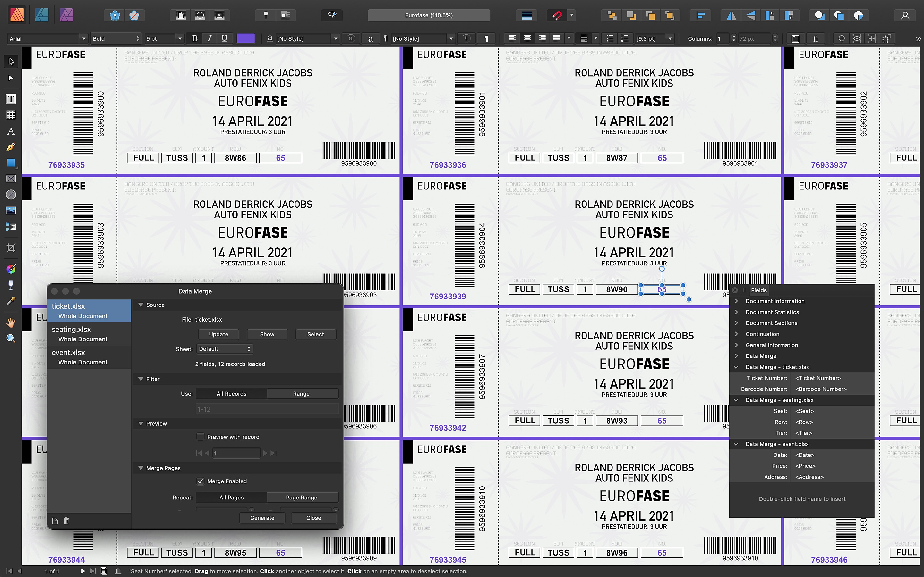Viewport: 924px width, 577px height.
Task: Expand Document Statistics in Fields panel
Action: tap(736, 312)
